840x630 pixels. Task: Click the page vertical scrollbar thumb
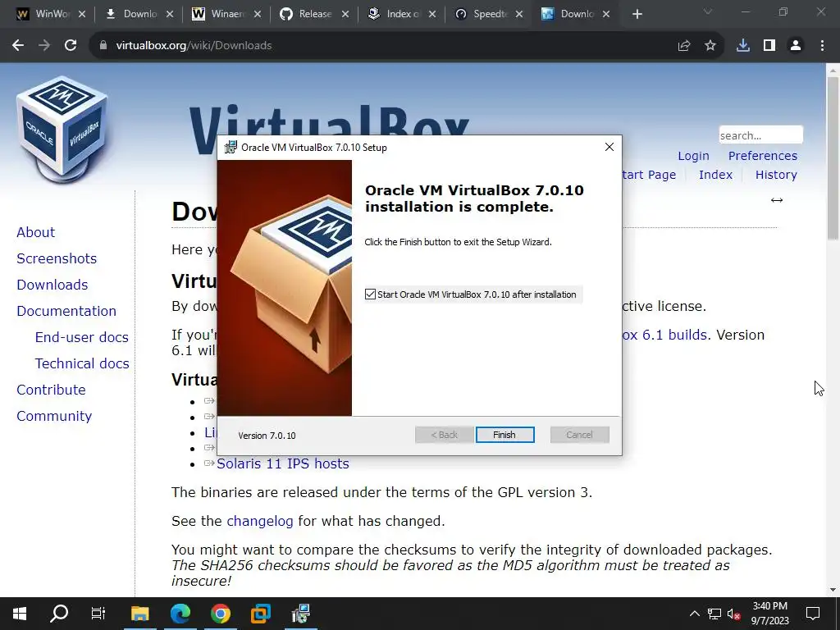pos(833,158)
